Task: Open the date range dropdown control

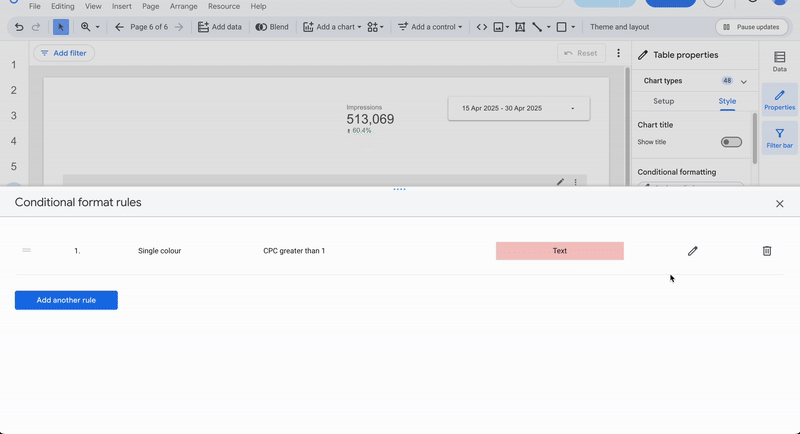Action: click(x=519, y=108)
